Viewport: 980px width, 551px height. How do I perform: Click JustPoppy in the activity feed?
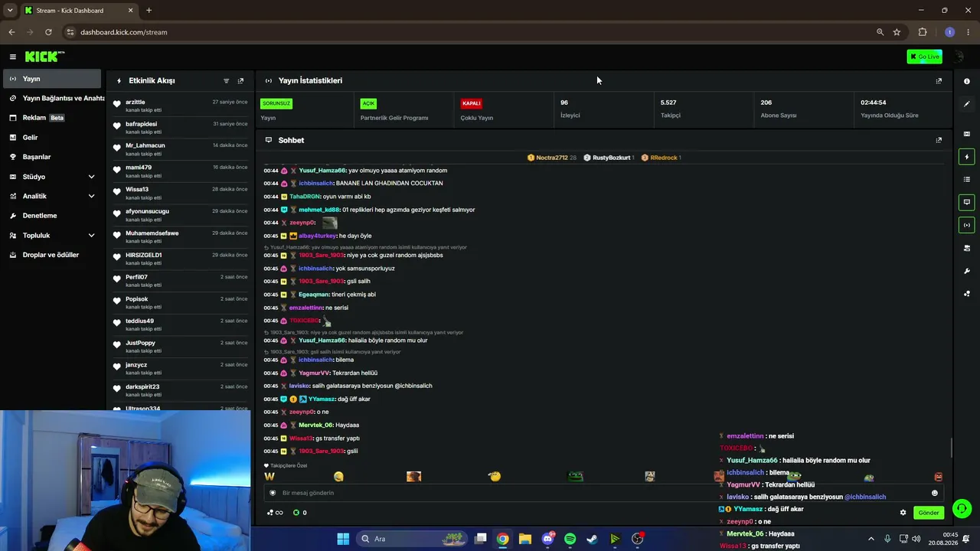point(141,343)
